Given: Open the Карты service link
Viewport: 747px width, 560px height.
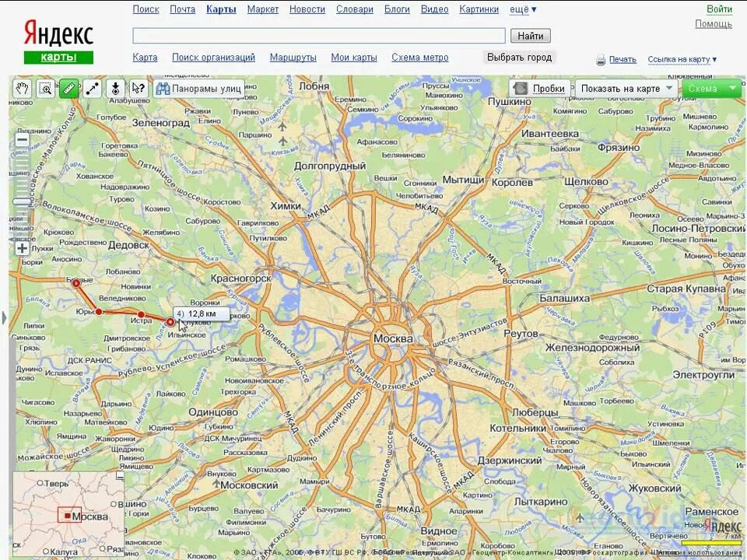Looking at the screenshot, I should (x=221, y=9).
